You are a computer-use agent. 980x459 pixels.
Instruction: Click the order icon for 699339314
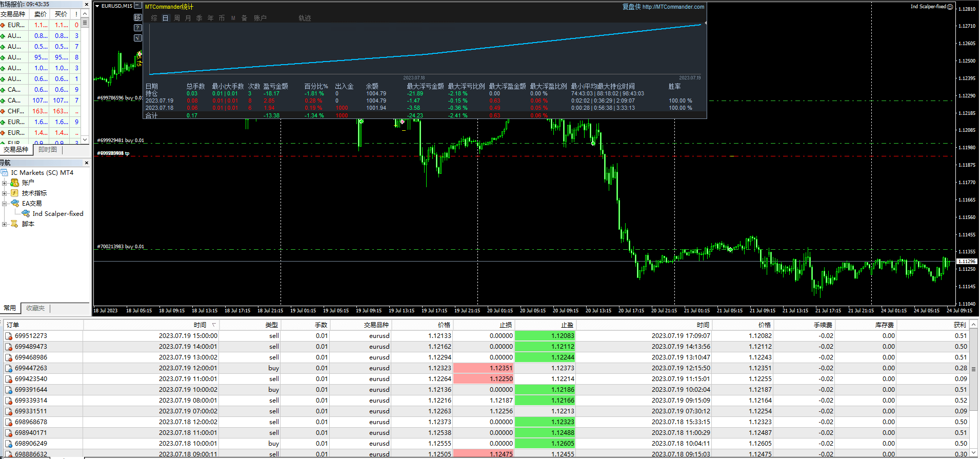[x=9, y=401]
